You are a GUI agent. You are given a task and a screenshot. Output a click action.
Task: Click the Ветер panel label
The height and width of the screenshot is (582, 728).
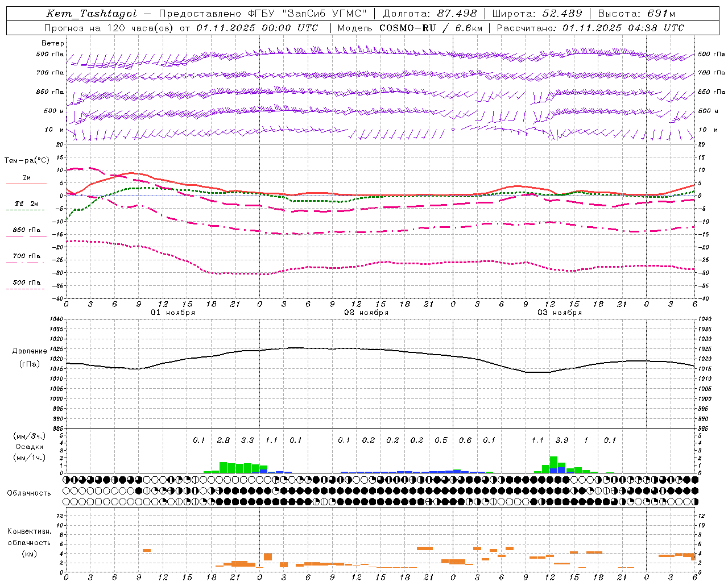pos(53,43)
